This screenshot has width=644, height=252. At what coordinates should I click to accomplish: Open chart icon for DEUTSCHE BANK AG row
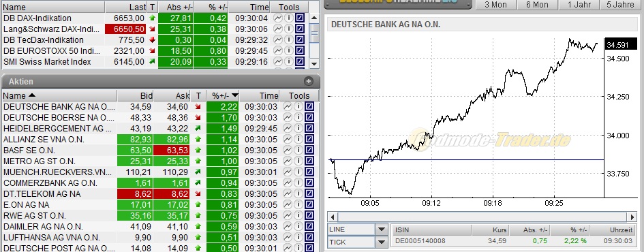(x=287, y=107)
